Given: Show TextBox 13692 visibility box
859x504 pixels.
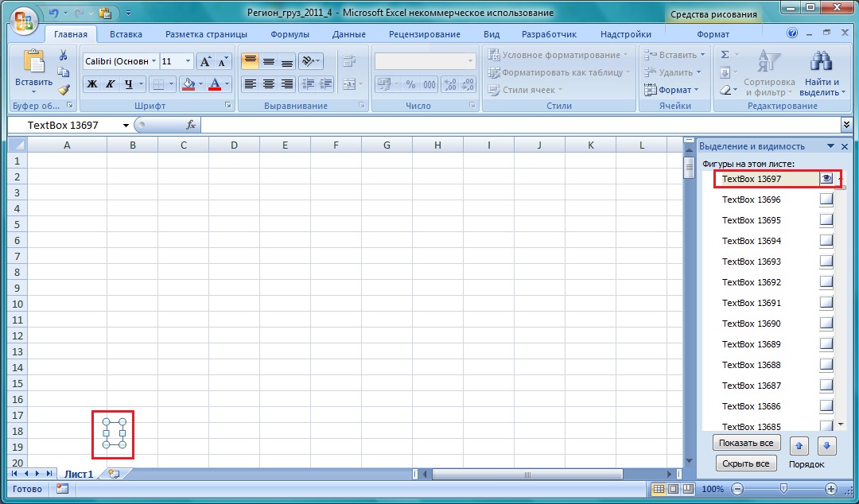Looking at the screenshot, I should [x=826, y=282].
